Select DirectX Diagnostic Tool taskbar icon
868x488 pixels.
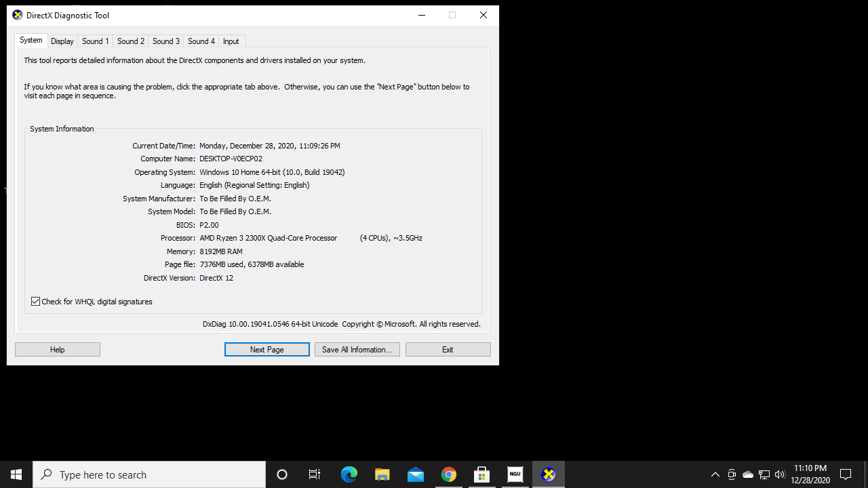coord(549,474)
